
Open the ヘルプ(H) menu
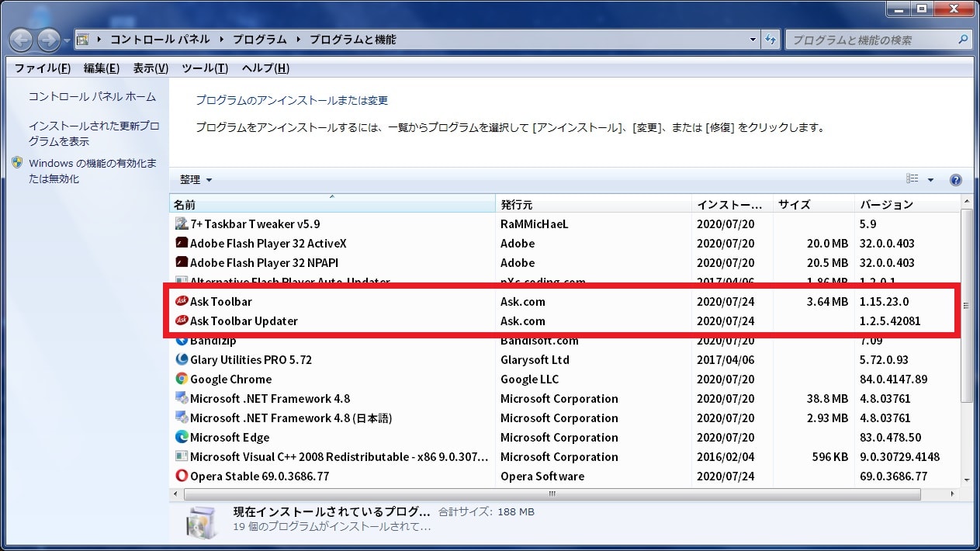coord(265,68)
